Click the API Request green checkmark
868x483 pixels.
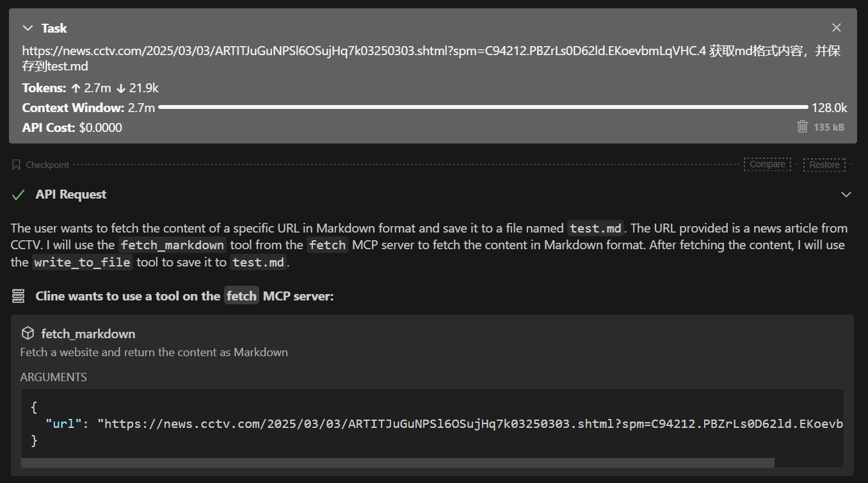click(19, 195)
